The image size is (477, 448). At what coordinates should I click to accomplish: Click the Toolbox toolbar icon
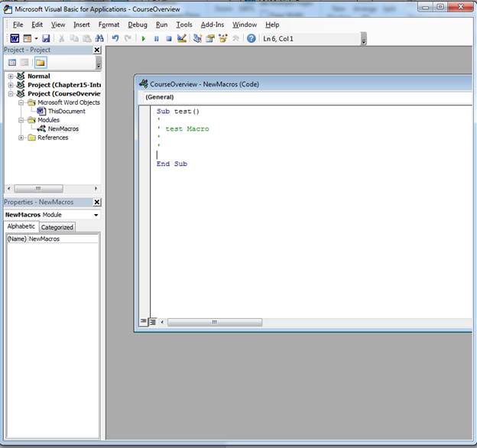[235, 38]
